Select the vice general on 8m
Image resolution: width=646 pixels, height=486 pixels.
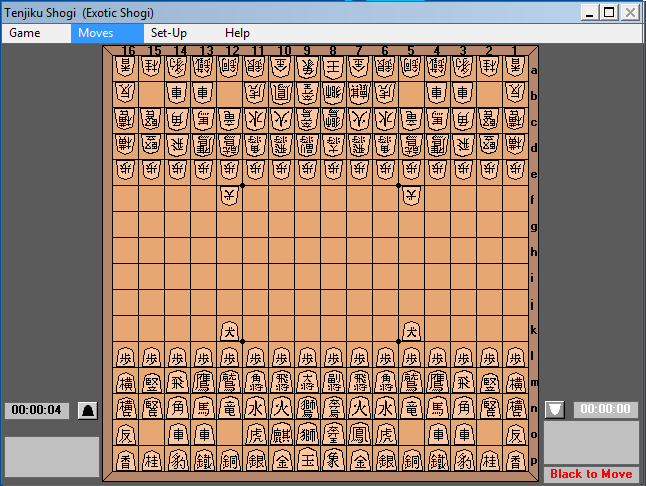coord(333,382)
